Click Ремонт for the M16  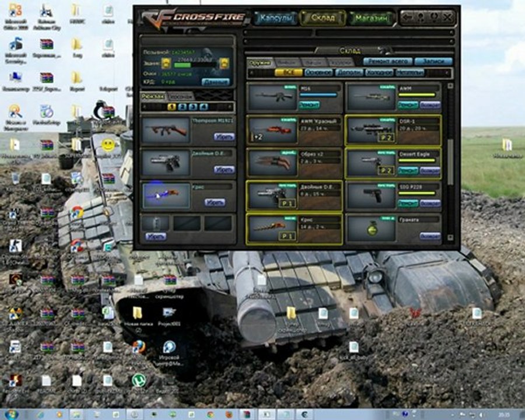pos(309,105)
